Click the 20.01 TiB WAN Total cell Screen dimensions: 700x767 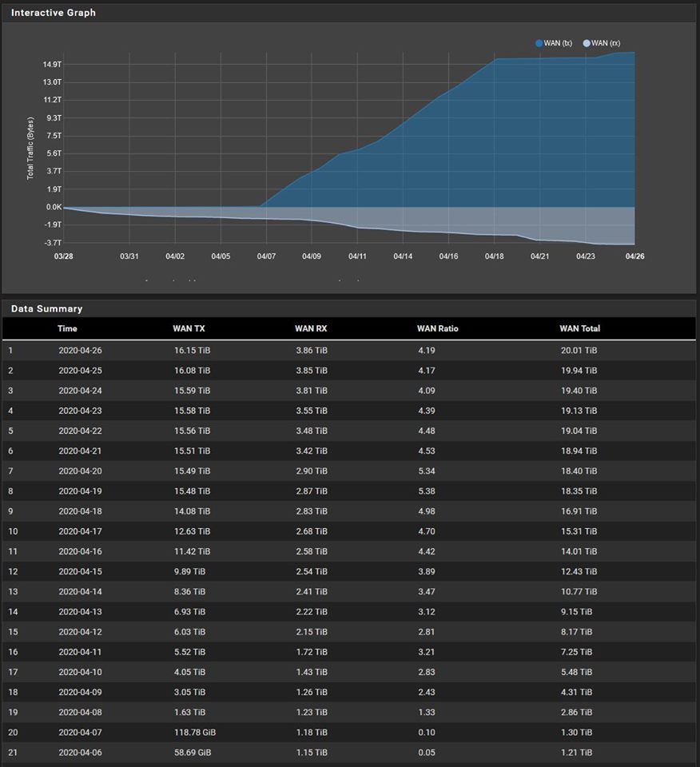[579, 350]
